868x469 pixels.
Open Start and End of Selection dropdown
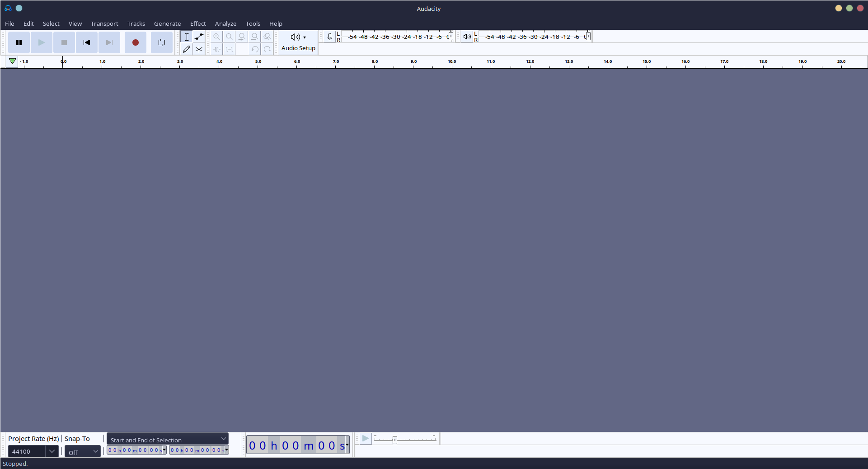coord(168,439)
